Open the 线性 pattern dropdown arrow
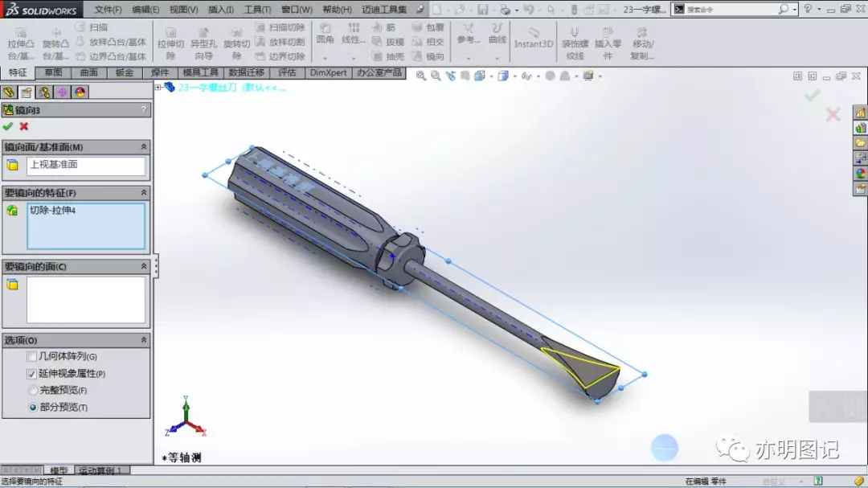 pos(353,58)
